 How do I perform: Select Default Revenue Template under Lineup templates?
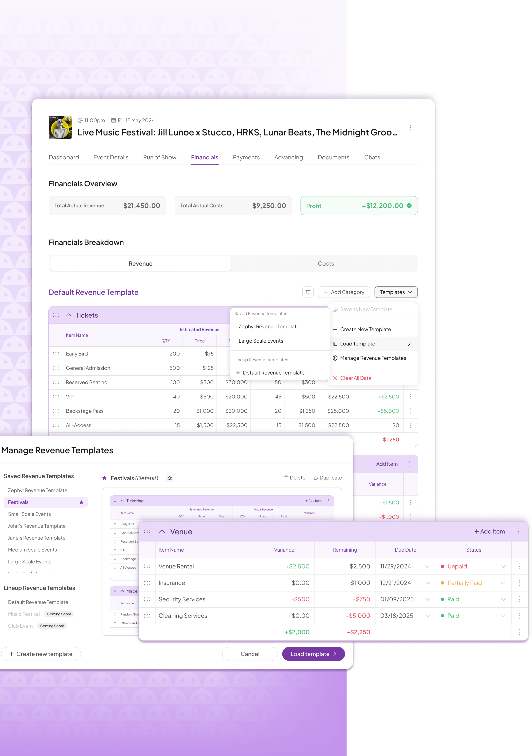point(38,602)
